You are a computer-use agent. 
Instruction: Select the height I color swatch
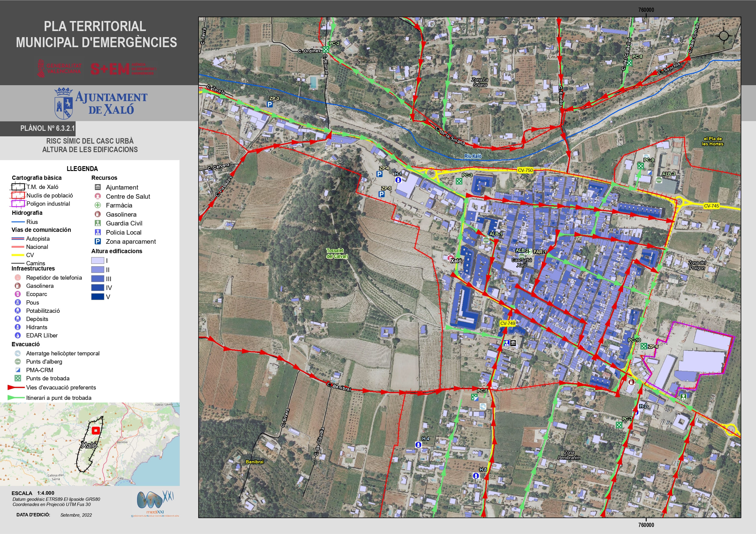tap(97, 260)
